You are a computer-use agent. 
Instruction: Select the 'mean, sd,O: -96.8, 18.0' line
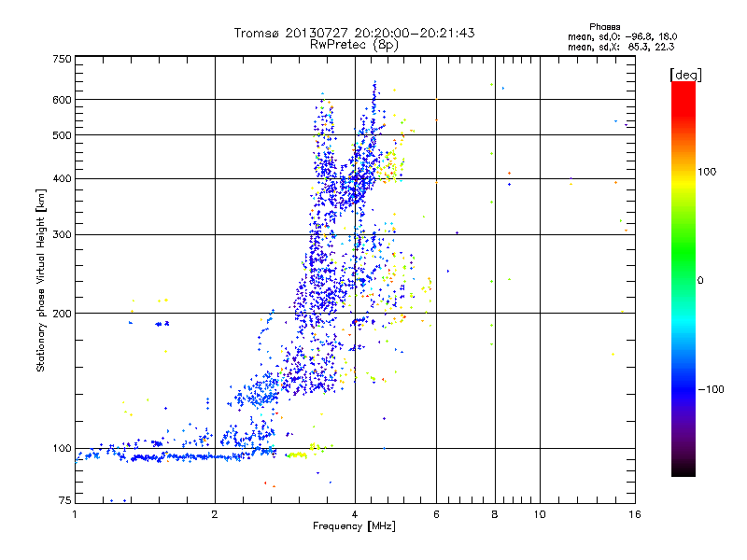622,36
